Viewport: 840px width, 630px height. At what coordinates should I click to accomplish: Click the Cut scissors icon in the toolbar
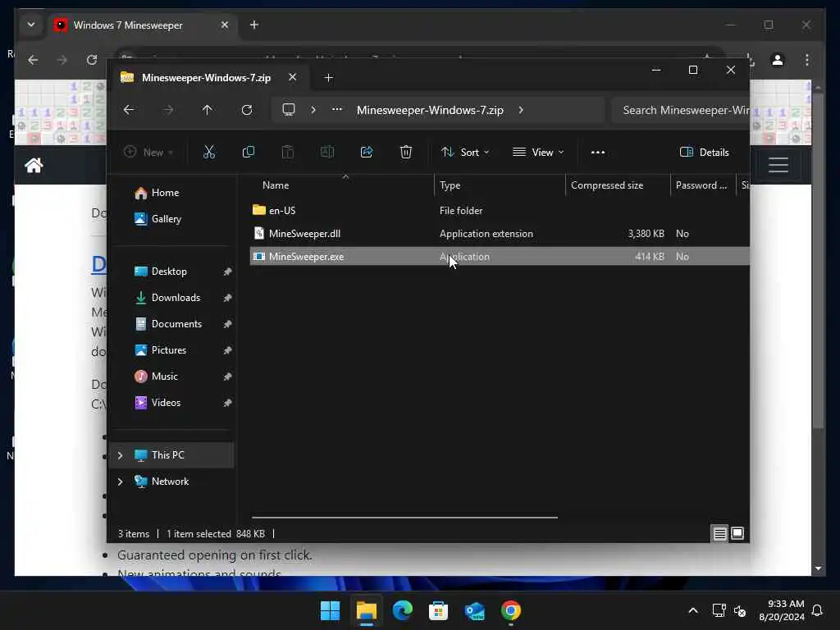[x=209, y=152]
